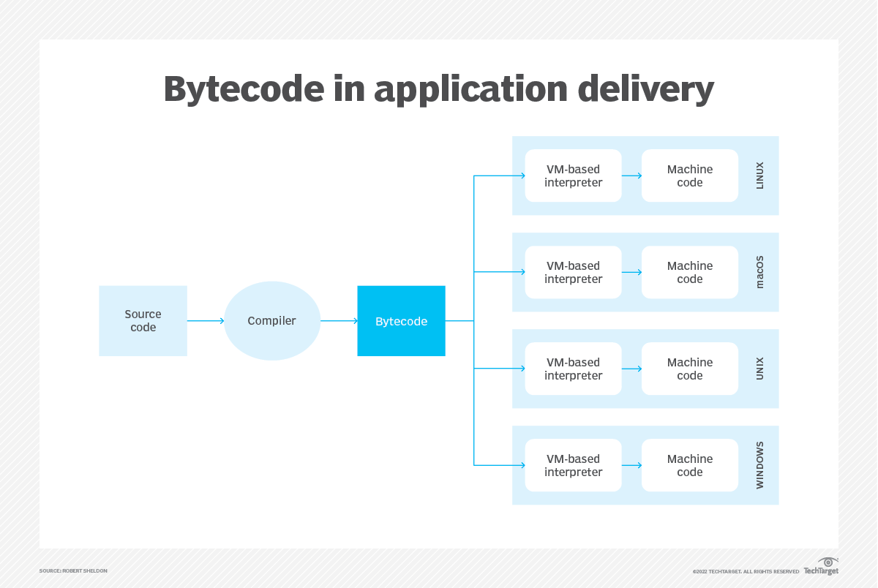Click the Machine code box in Linux row
Viewport: 878px width, 588px height.
pyautogui.click(x=689, y=176)
